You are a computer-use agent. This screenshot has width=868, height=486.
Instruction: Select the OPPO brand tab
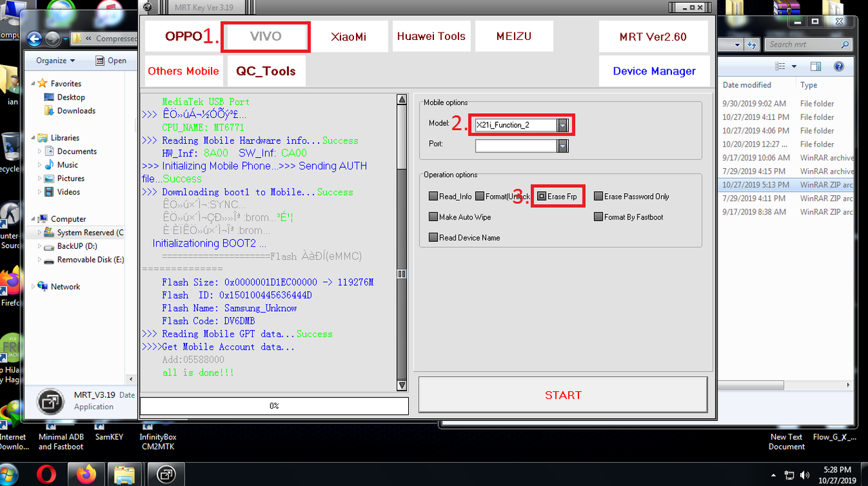coord(183,37)
